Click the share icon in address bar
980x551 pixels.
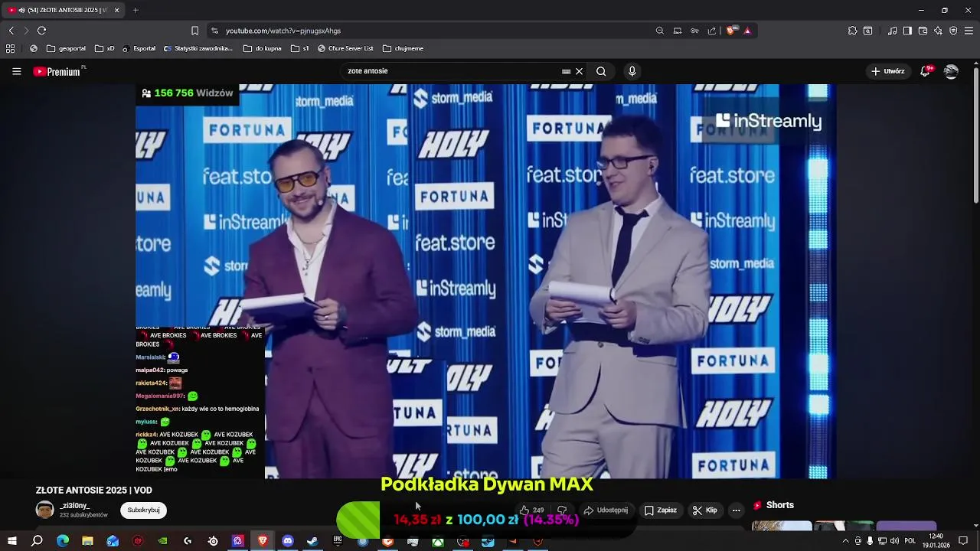point(712,31)
